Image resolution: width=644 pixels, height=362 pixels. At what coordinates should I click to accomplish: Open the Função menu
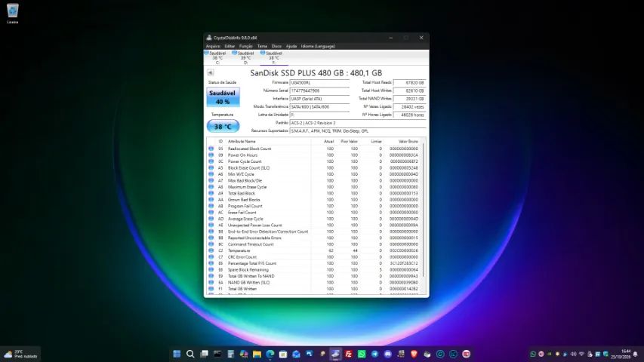pos(246,46)
